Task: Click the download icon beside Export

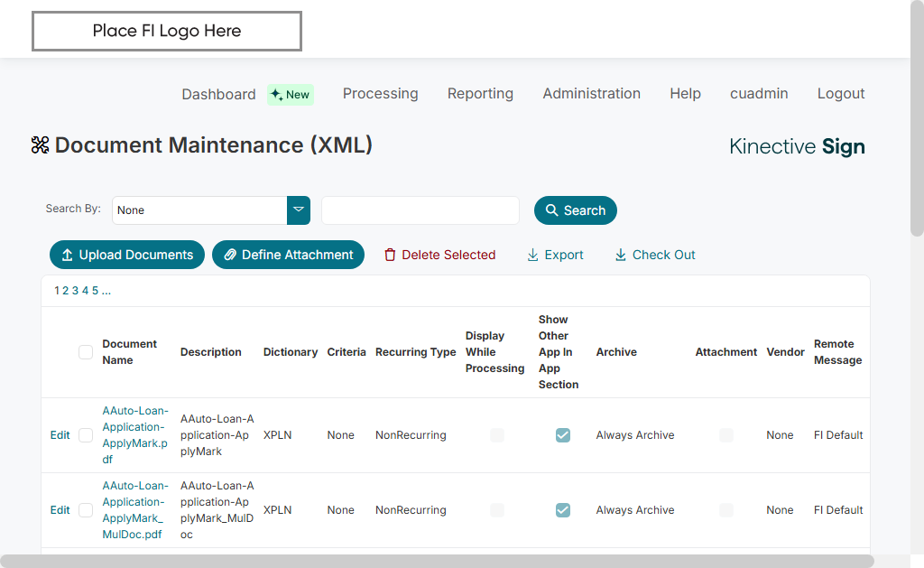Action: [x=532, y=256]
